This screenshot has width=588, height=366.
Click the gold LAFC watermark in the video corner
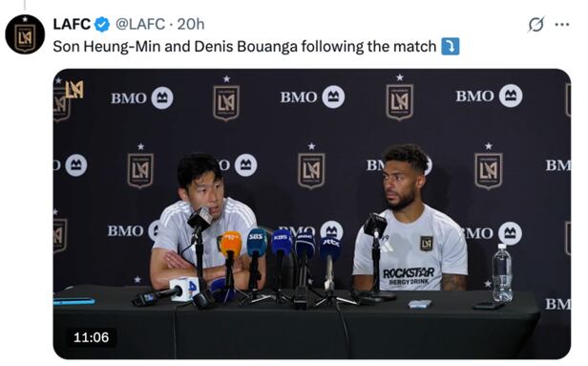[74, 89]
